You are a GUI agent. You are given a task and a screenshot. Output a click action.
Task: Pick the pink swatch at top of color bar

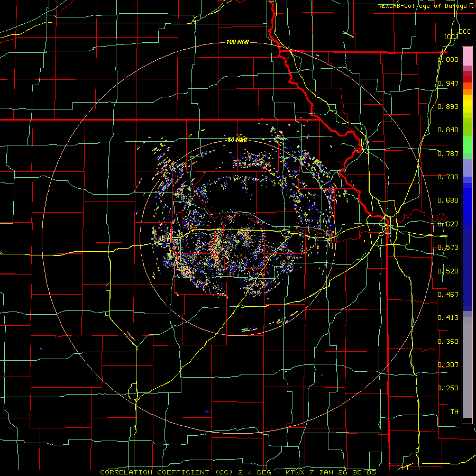tap(467, 56)
